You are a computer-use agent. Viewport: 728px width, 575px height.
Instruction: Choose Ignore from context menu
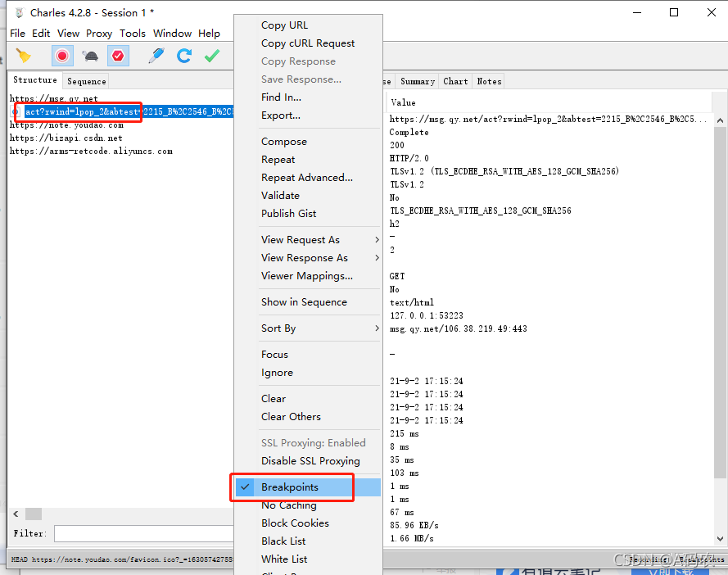[308, 373]
